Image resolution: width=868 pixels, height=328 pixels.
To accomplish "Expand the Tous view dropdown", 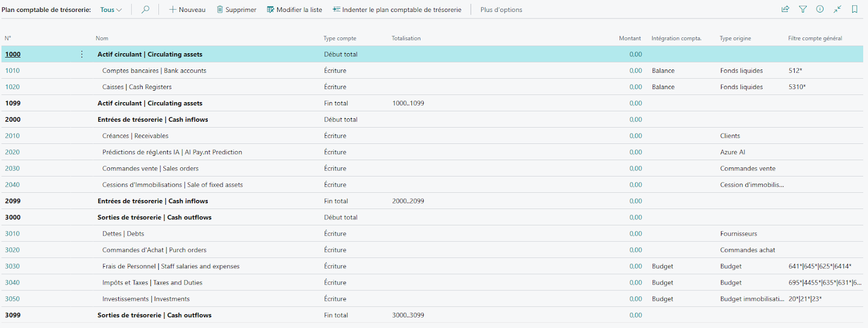I will pyautogui.click(x=111, y=10).
